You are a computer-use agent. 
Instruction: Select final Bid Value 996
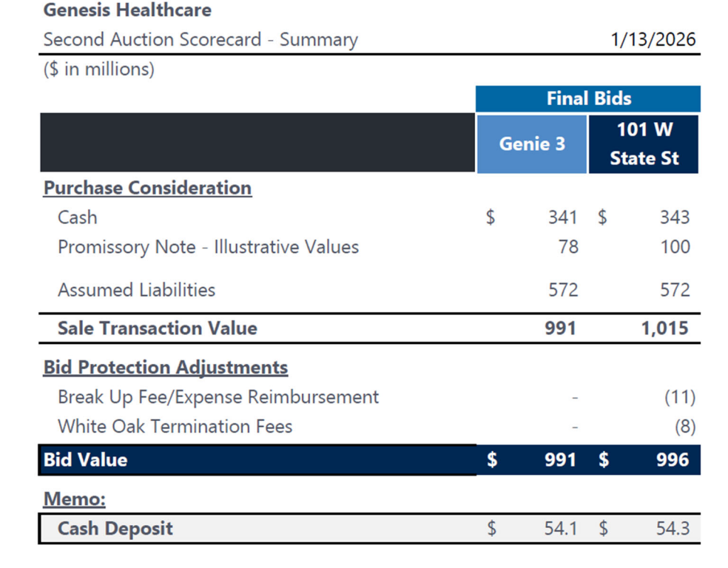point(673,460)
